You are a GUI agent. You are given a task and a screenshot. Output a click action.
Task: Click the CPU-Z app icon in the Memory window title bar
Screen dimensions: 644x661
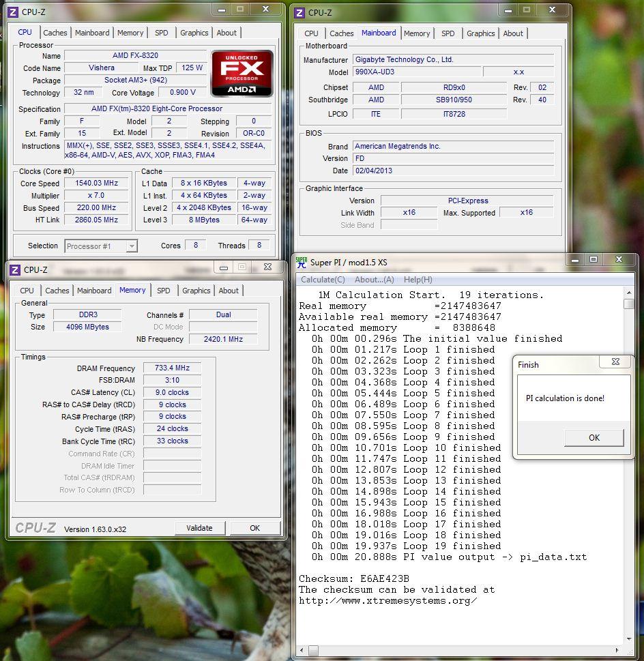(x=15, y=270)
